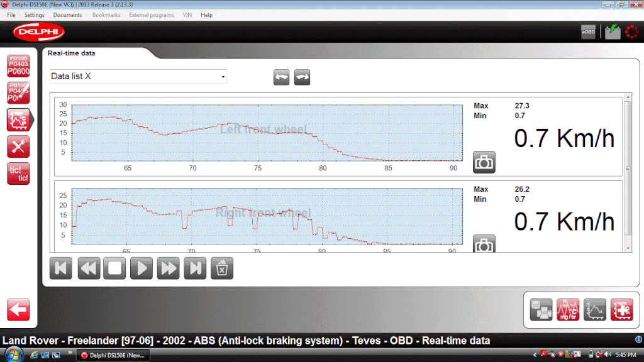Play the recorded data
The width and height of the screenshot is (644, 362).
[x=142, y=268]
